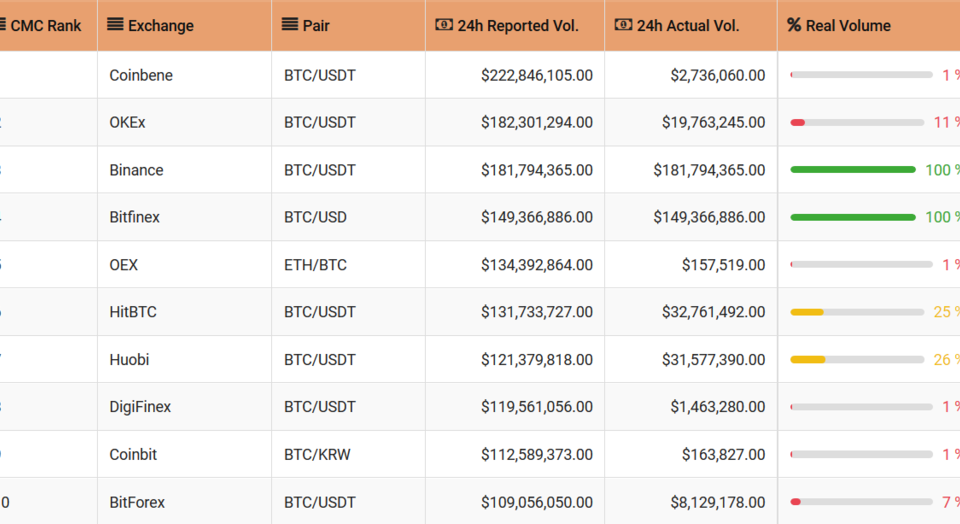Sort table by Exchange column header
960x524 pixels.
(184, 25)
